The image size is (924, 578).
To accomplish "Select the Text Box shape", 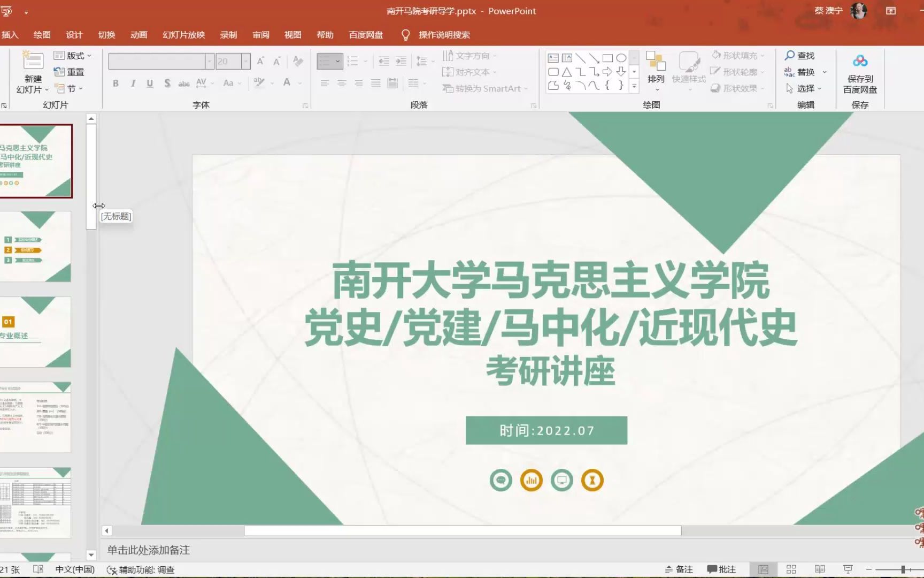I will click(x=553, y=58).
